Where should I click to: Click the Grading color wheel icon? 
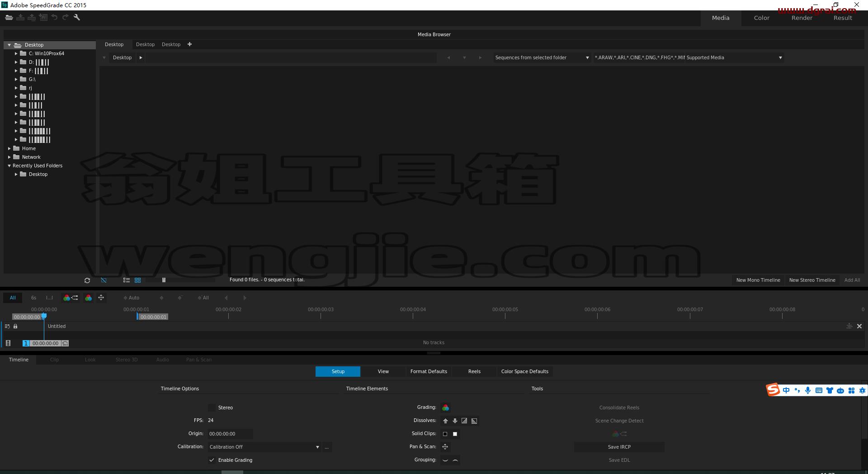coord(445,408)
